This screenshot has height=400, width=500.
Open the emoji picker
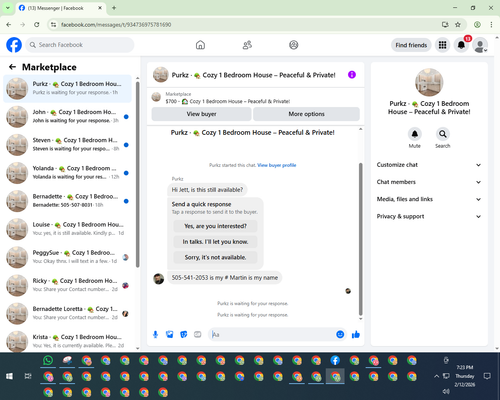pyautogui.click(x=340, y=334)
